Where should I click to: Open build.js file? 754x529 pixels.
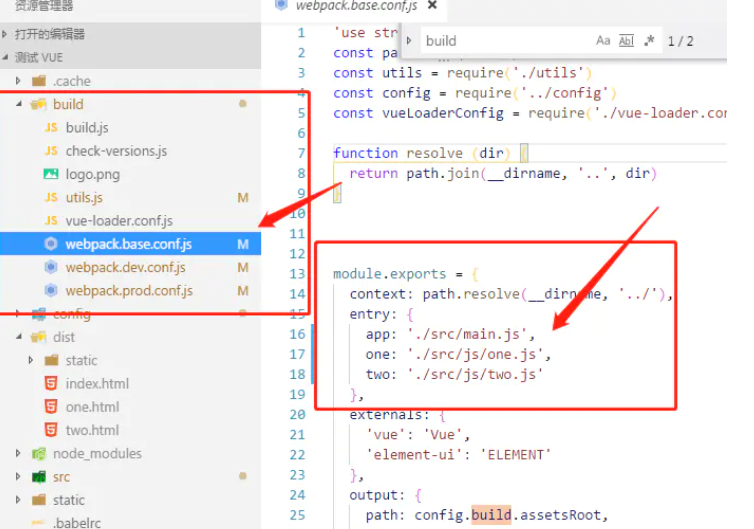click(x=87, y=127)
